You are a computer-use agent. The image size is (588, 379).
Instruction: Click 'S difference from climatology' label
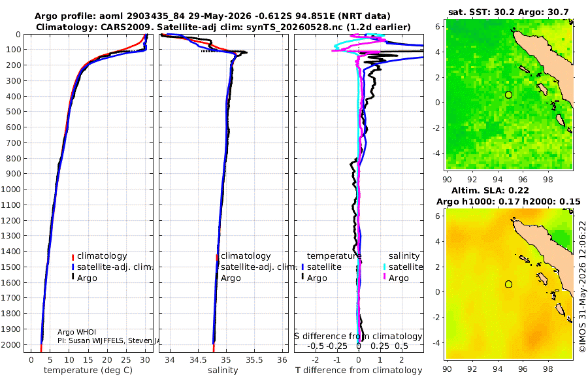358,336
